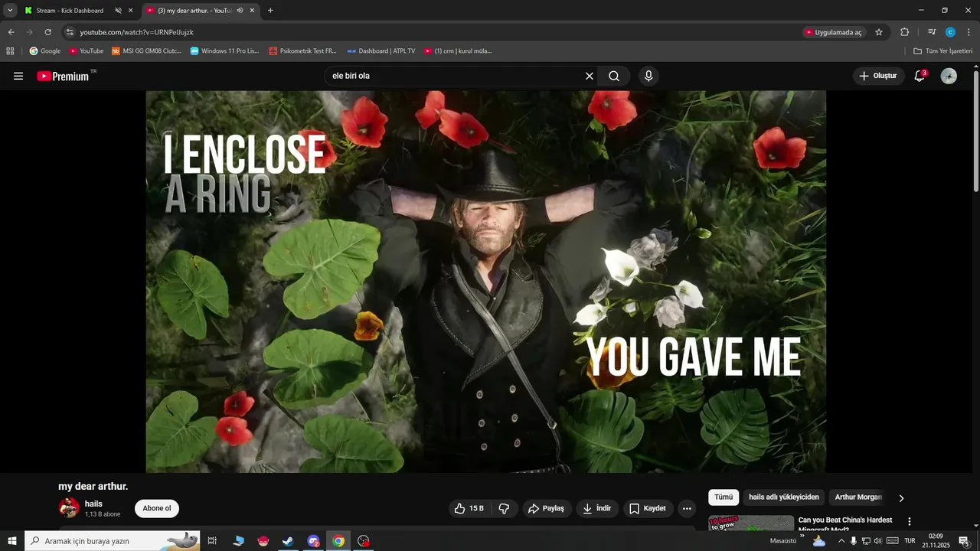Open Windows 11 Pro Lis... bookmark
This screenshot has width=980, height=551.
(224, 51)
